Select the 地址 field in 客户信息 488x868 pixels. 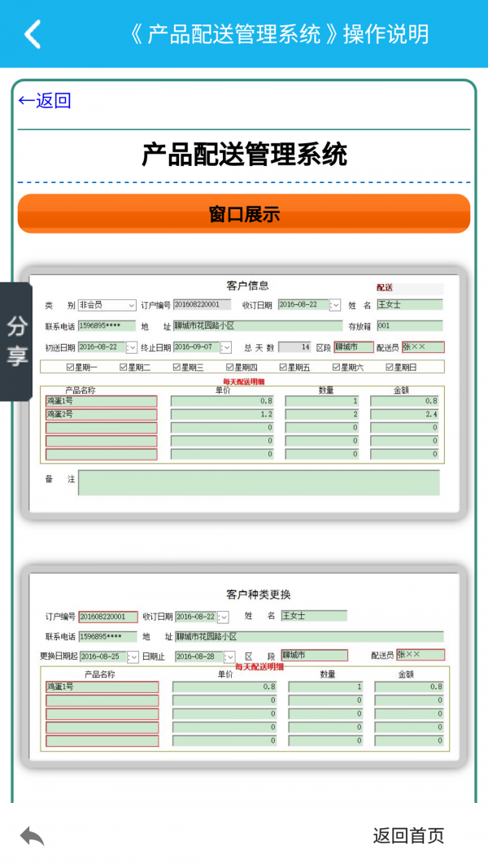click(x=258, y=325)
